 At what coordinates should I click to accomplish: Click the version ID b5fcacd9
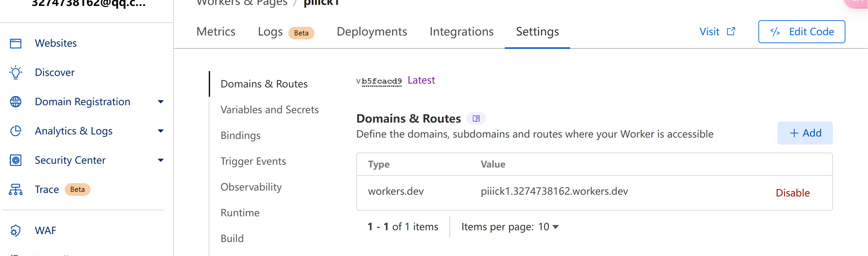[381, 81]
